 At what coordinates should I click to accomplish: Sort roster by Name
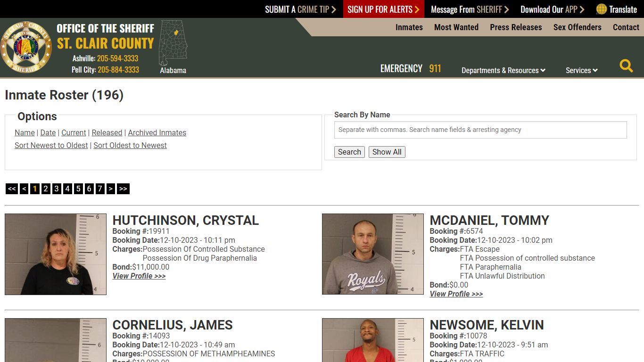[25, 133]
